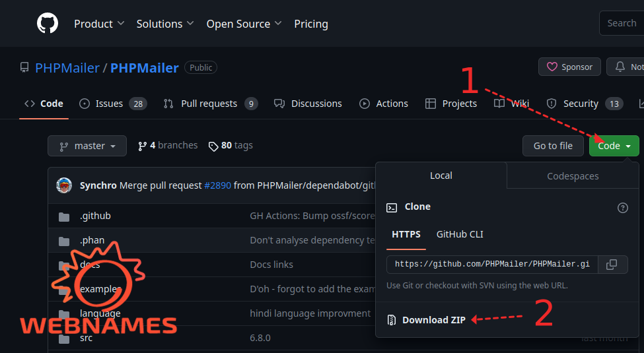
Task: Open the master branch selector
Action: [87, 146]
